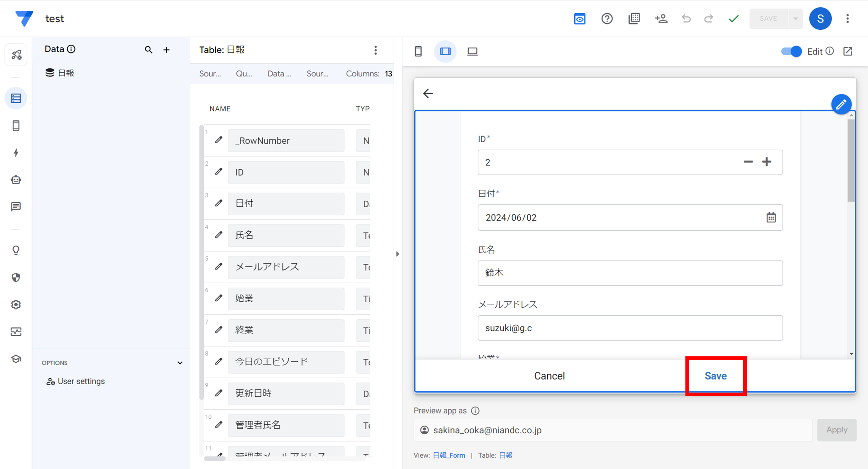Open the Manage monitor icon in sidebar
The height and width of the screenshot is (469, 868).
click(16, 332)
